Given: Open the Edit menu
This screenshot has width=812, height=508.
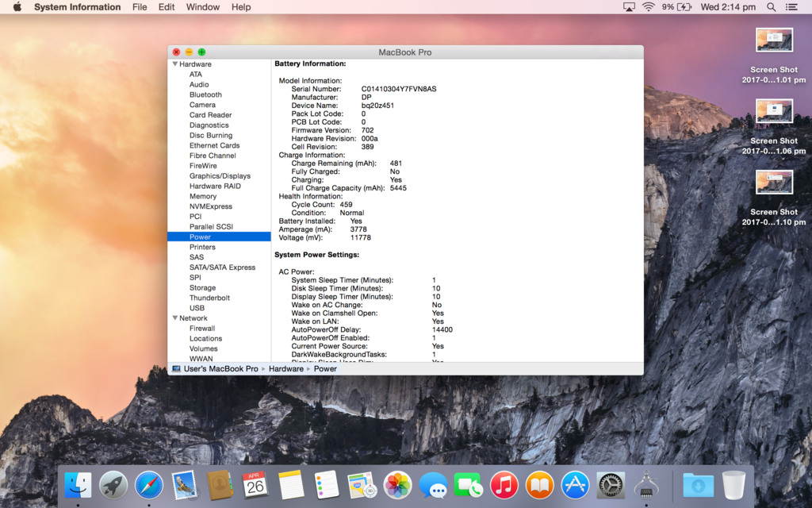Looking at the screenshot, I should [x=167, y=6].
